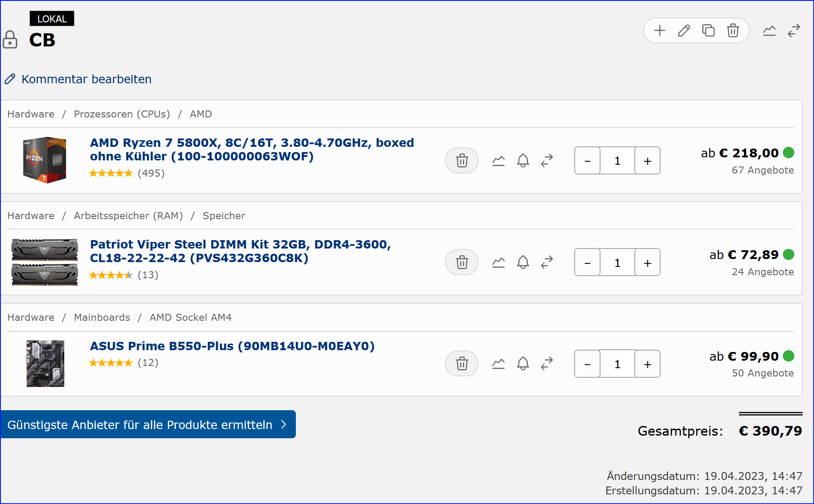
Task: Increase quantity of ASUS Prime B550-Plus
Action: pyautogui.click(x=647, y=364)
